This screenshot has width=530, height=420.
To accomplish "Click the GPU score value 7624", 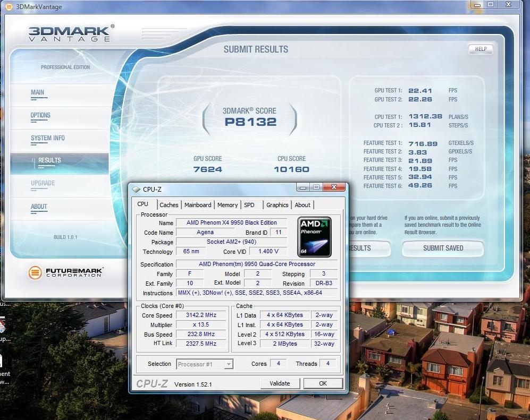I will [x=207, y=169].
